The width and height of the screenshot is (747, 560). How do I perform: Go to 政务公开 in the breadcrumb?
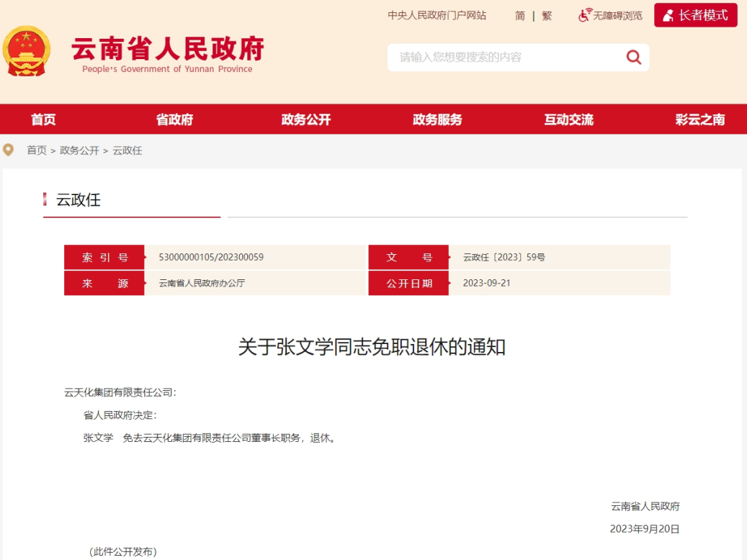pyautogui.click(x=79, y=150)
